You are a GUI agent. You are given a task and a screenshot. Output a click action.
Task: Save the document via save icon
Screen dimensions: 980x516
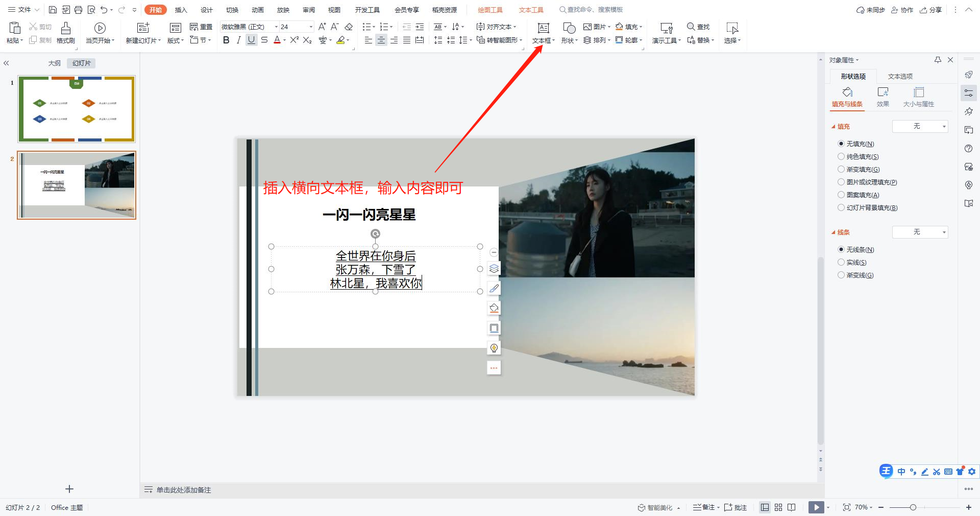click(x=53, y=10)
